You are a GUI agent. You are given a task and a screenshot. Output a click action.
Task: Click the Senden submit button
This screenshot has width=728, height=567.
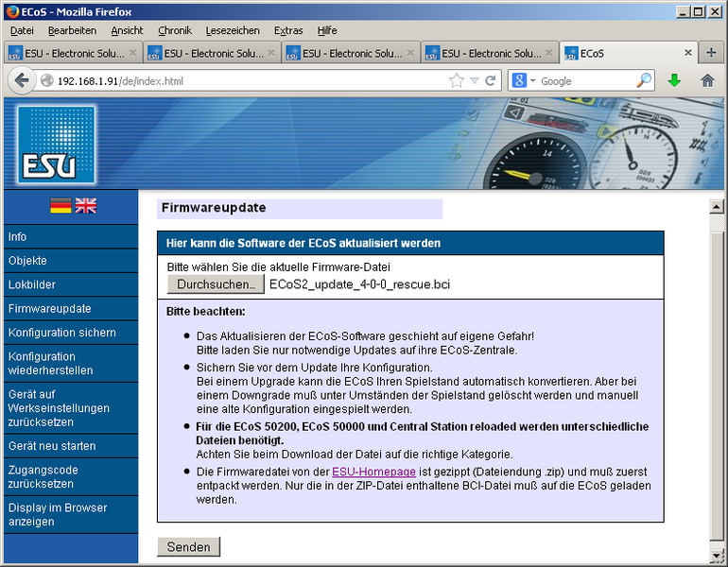tap(188, 546)
